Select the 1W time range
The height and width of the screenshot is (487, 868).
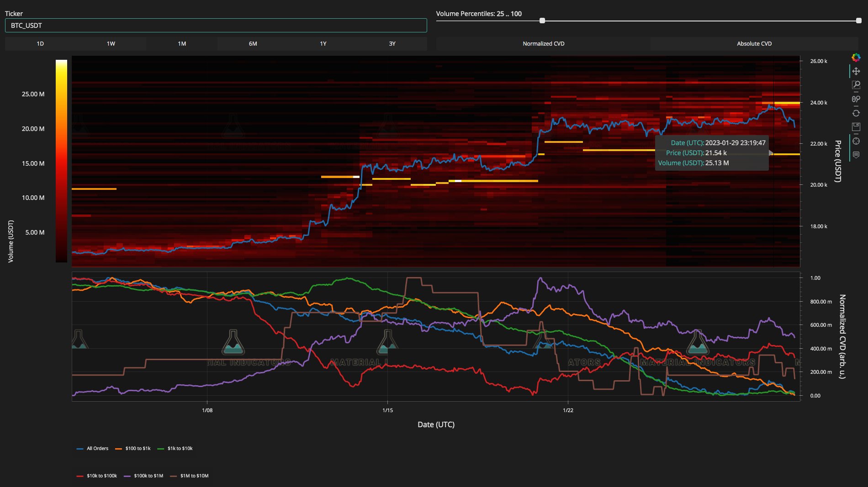point(111,44)
